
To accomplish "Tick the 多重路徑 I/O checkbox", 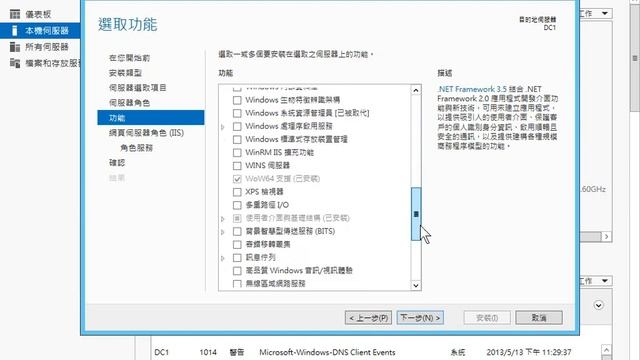I will (x=237, y=205).
